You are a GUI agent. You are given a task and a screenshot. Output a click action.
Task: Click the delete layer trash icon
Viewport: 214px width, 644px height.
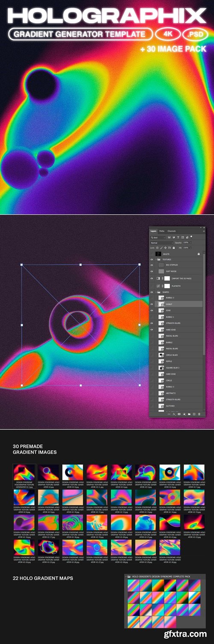(199, 414)
